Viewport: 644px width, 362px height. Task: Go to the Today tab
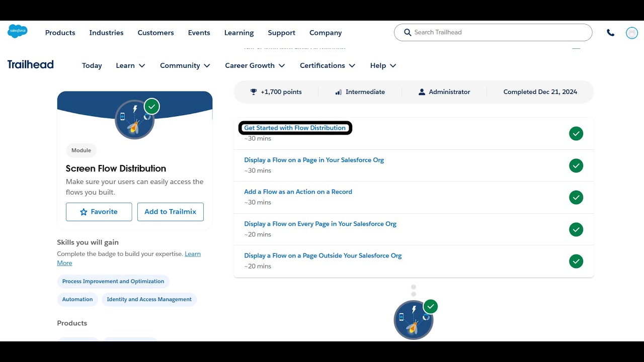(x=92, y=65)
